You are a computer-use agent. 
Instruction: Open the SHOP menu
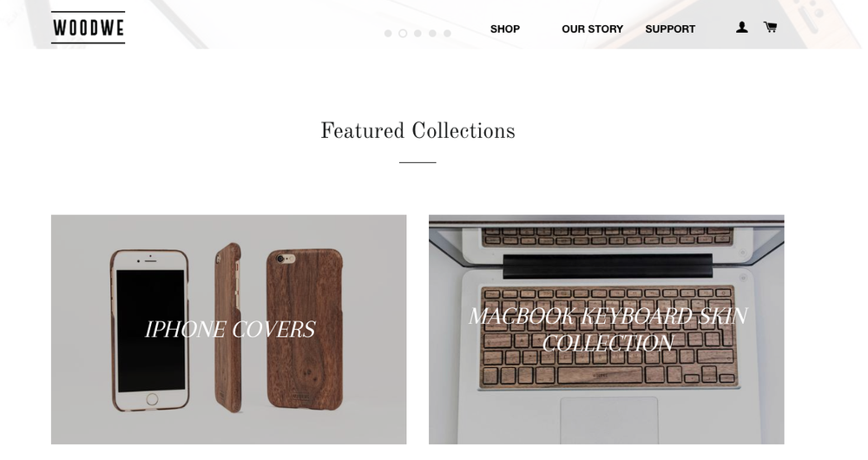pos(505,29)
